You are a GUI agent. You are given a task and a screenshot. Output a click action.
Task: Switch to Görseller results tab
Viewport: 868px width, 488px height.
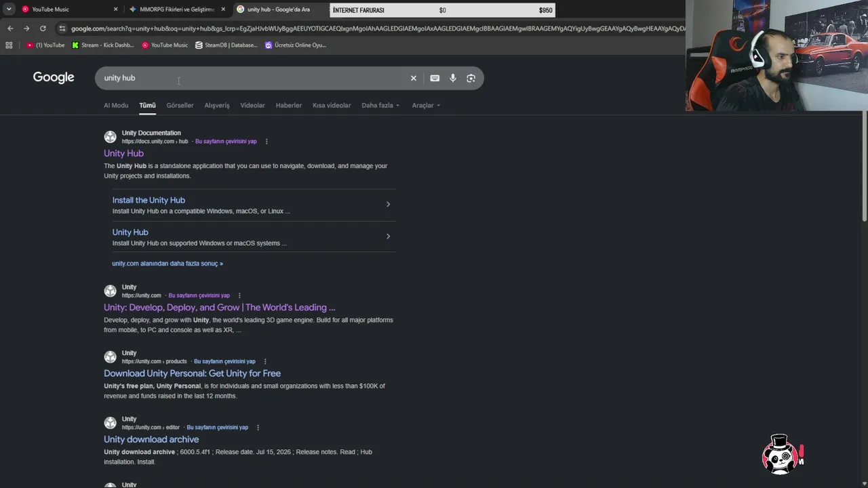click(x=180, y=106)
